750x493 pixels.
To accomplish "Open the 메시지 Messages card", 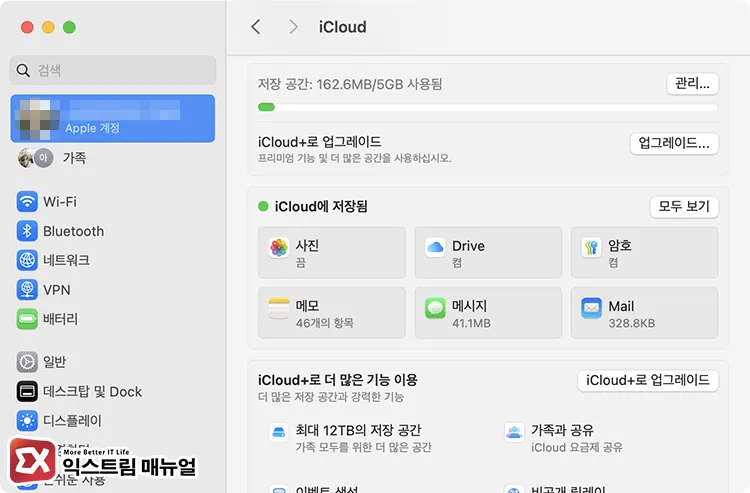I will (x=488, y=313).
